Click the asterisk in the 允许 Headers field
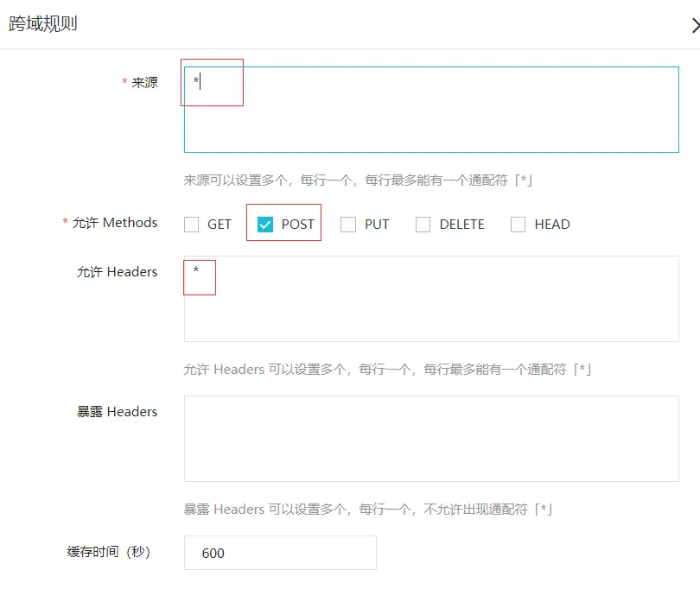The image size is (700, 589). (197, 270)
